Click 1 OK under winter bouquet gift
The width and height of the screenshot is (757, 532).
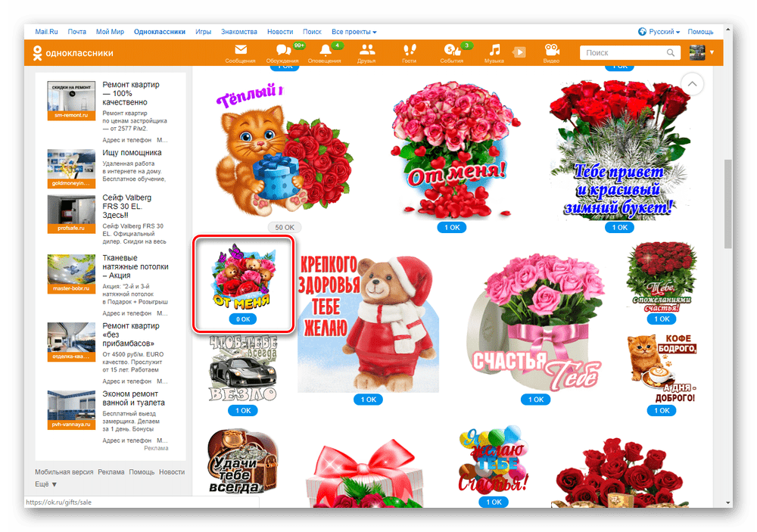(x=620, y=227)
